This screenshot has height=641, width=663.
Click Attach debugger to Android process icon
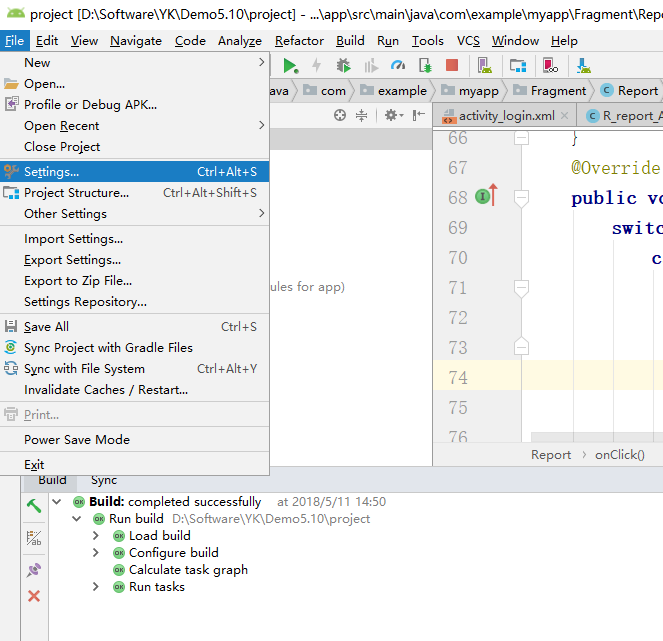click(425, 66)
